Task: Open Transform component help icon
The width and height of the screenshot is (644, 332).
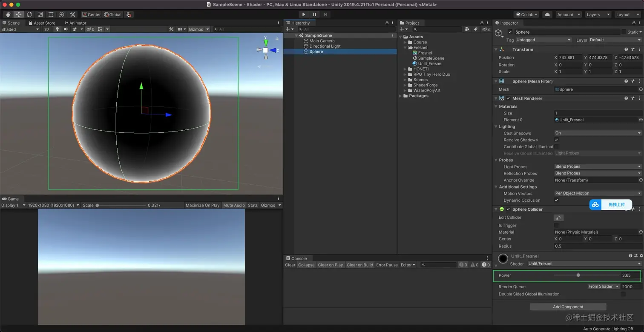Action: click(x=626, y=49)
